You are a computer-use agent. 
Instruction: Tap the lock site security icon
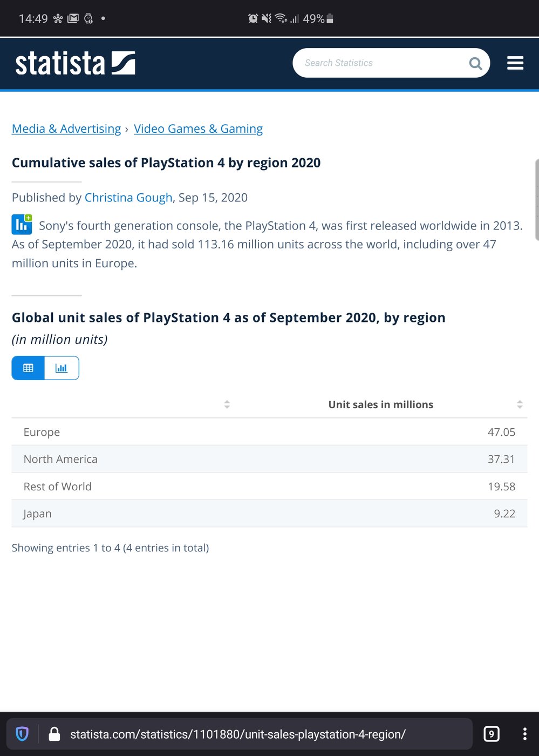click(x=54, y=734)
